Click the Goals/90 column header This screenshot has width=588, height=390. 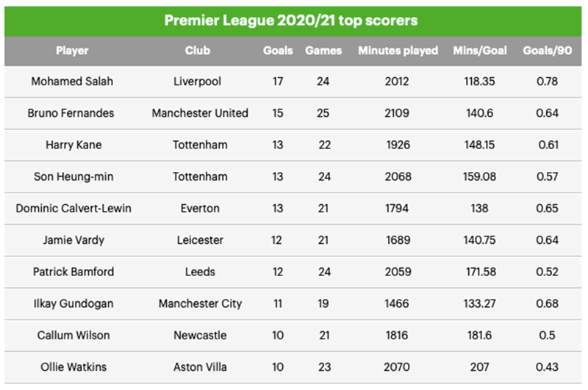point(547,51)
